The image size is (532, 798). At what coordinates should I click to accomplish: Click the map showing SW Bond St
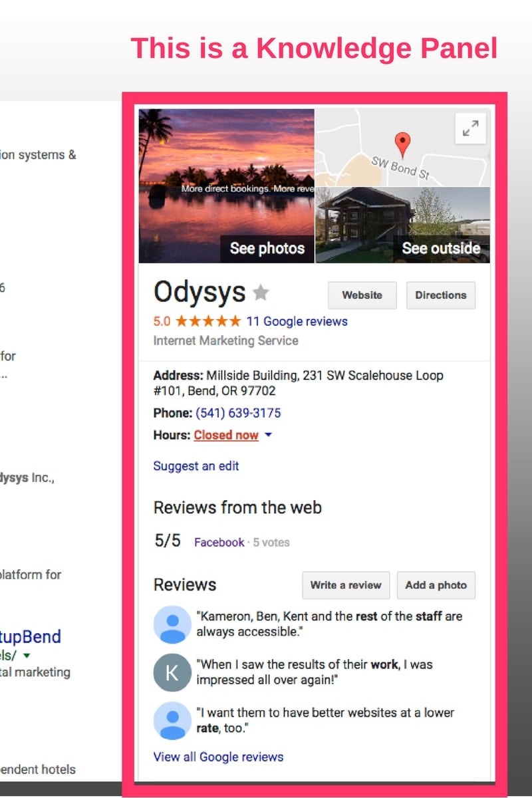402,147
